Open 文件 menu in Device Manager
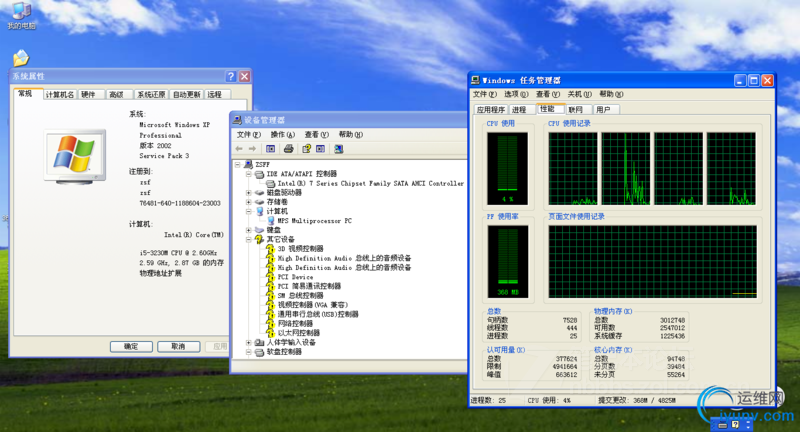 [x=248, y=135]
